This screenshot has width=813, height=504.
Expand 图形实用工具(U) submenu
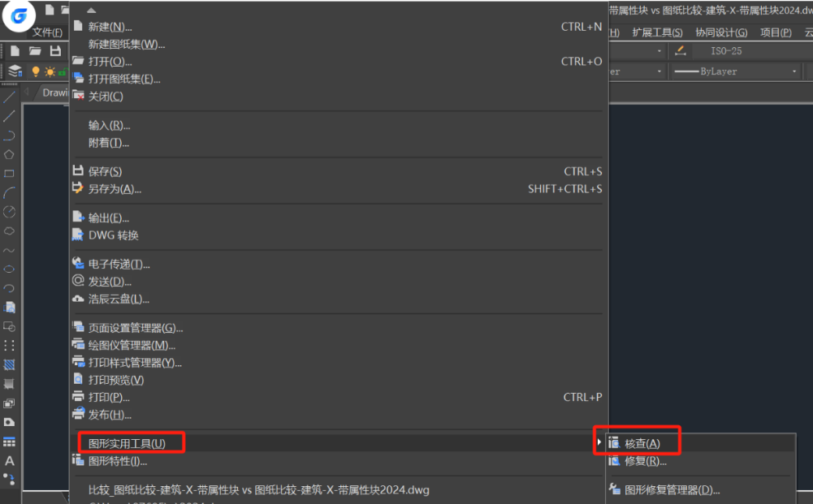pyautogui.click(x=130, y=443)
